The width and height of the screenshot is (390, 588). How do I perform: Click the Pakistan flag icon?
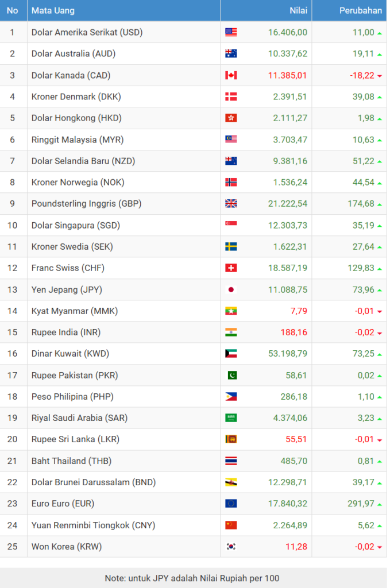(232, 376)
